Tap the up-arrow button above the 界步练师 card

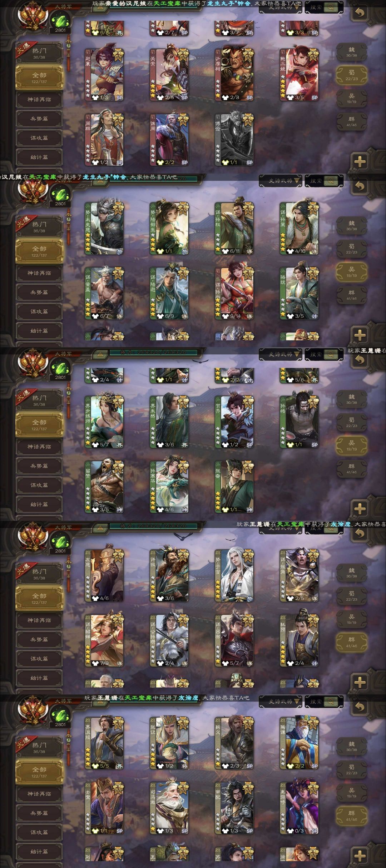click(100, 354)
